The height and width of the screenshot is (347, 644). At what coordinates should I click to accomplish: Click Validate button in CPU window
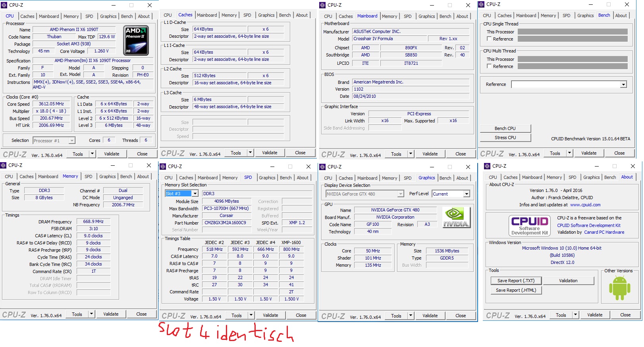point(112,154)
